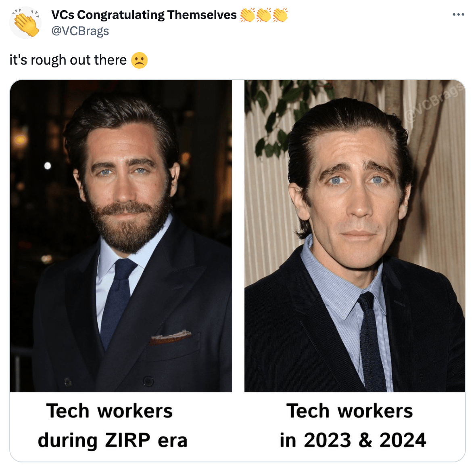This screenshot has width=476, height=466.
Task: Open the three-dot more options menu
Action: point(458,15)
